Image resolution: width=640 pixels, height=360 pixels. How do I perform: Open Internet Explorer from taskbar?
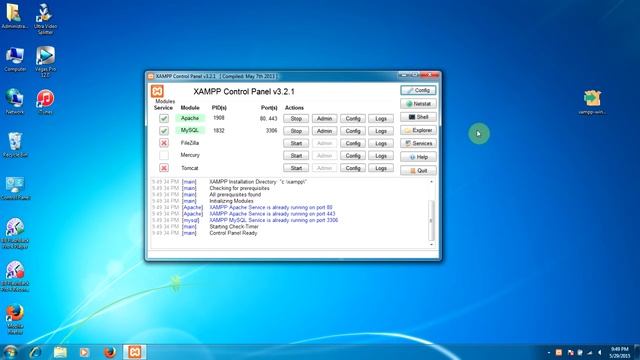pos(36,352)
